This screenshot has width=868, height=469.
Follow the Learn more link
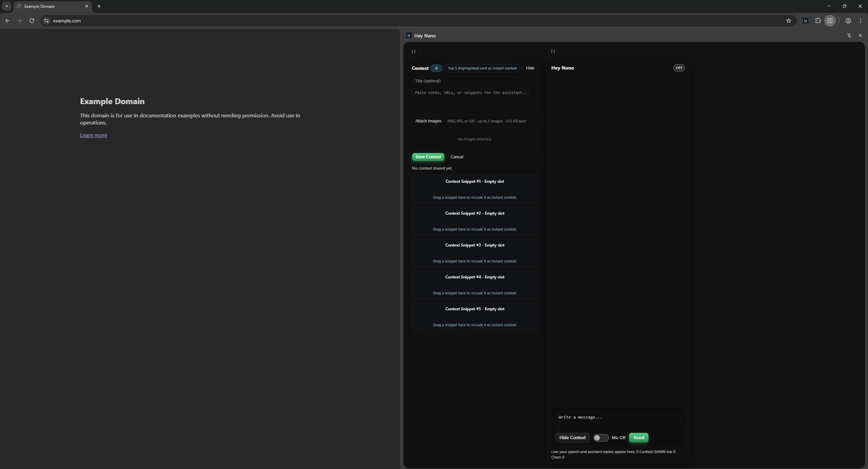[x=94, y=135]
